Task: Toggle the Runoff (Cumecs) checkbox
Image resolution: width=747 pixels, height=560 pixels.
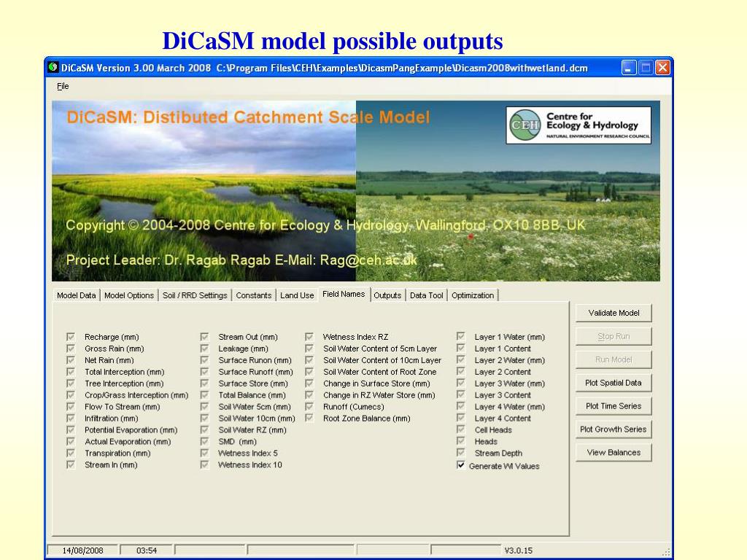Action: [x=309, y=407]
